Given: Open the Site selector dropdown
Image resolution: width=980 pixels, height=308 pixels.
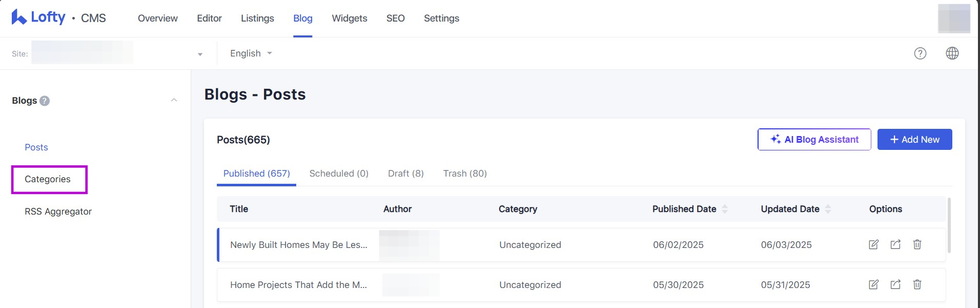Looking at the screenshot, I should click(x=200, y=54).
